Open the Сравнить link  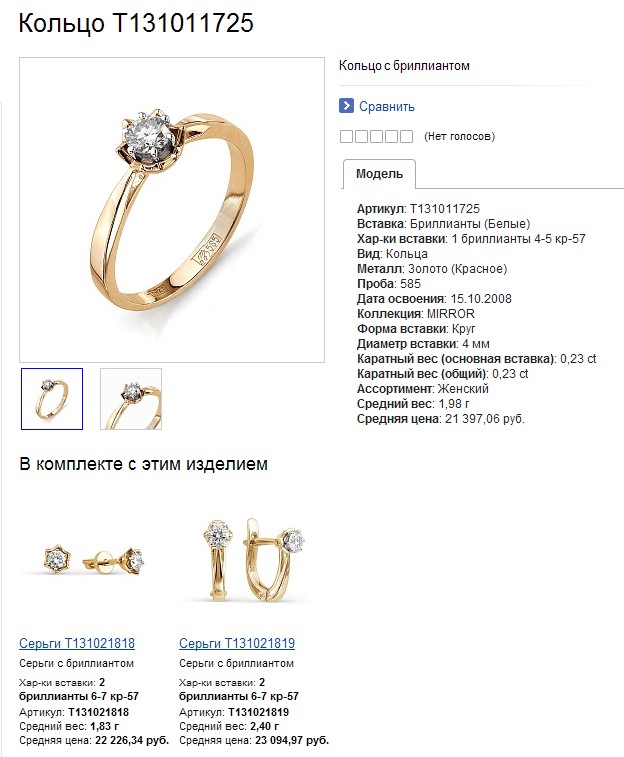coord(387,106)
